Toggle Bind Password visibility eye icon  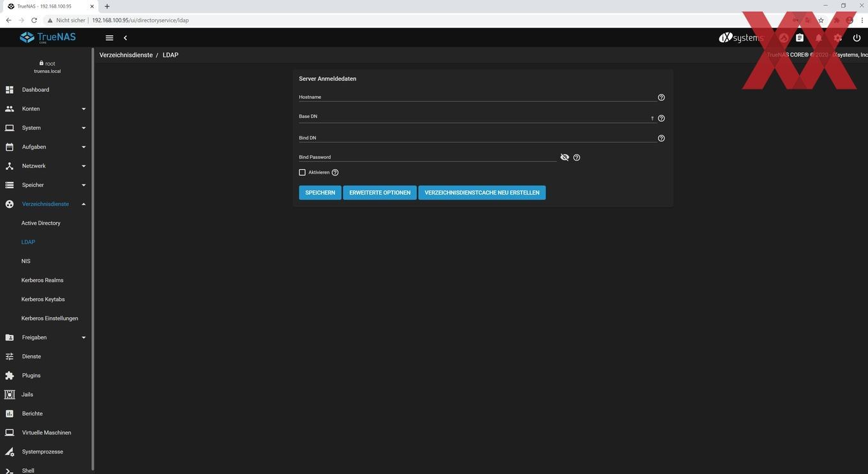point(564,157)
